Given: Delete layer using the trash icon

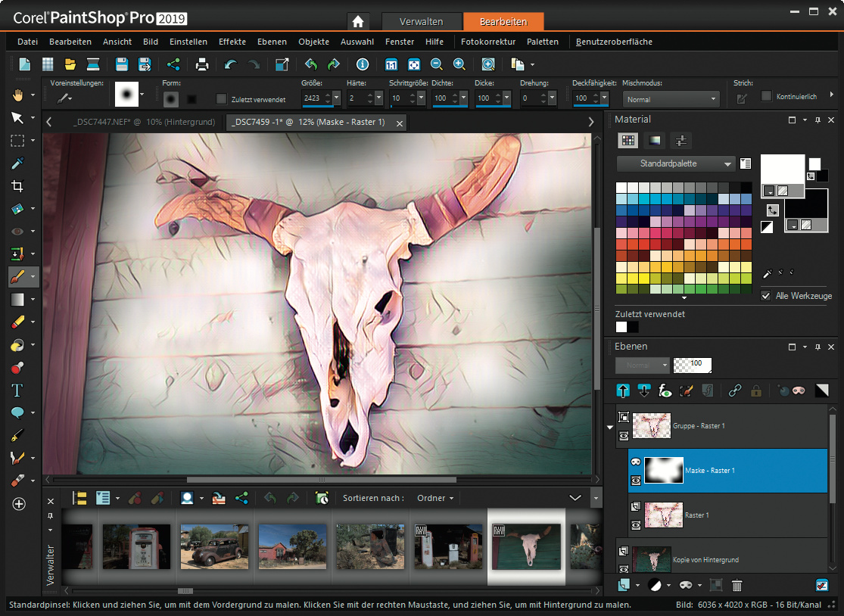Looking at the screenshot, I should pyautogui.click(x=737, y=585).
